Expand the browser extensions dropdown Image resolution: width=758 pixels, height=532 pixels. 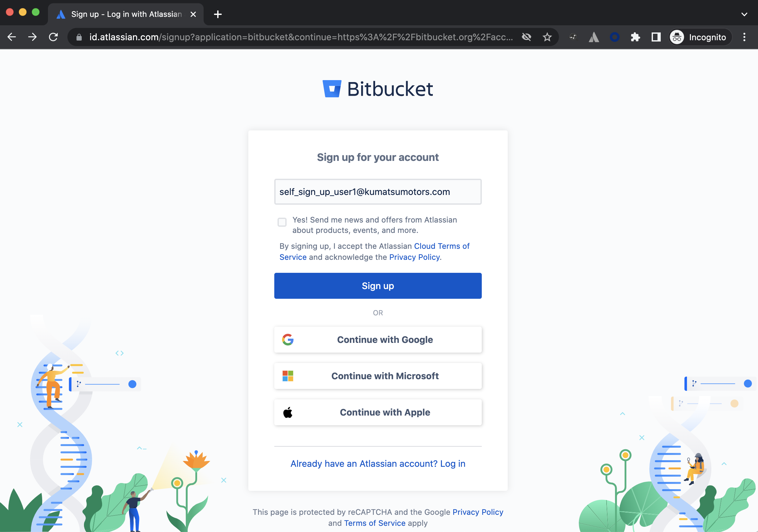(x=634, y=37)
